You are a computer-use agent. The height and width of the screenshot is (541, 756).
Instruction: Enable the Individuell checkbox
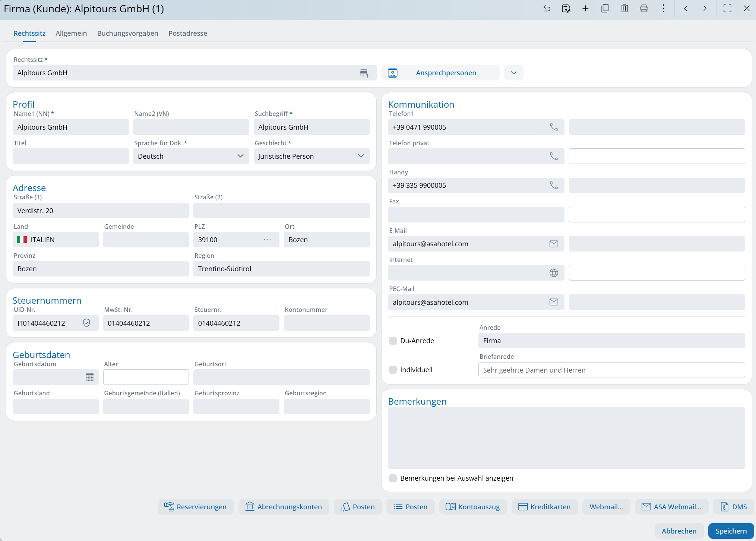tap(393, 370)
